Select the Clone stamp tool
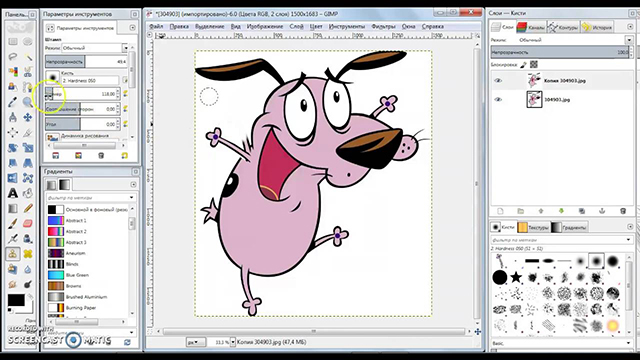Viewport: 640px width, 360px height. point(13,254)
